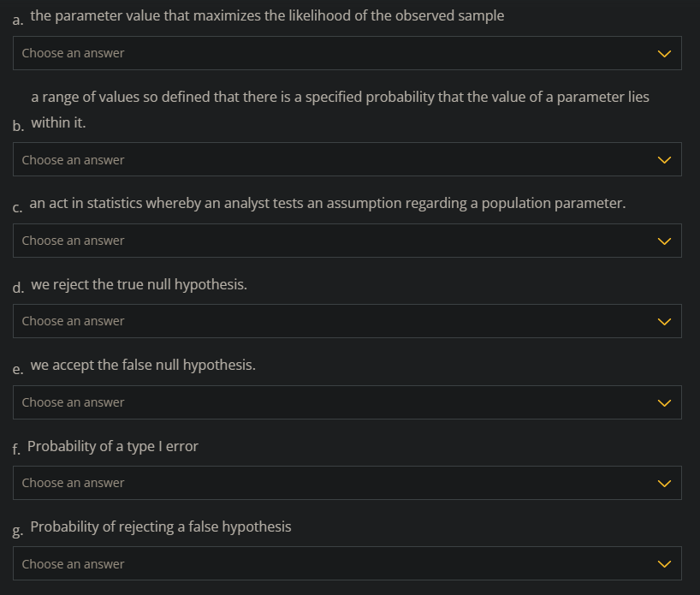Click the 'Probability of a type I error' heading
The width and height of the screenshot is (700, 595).
tap(112, 446)
